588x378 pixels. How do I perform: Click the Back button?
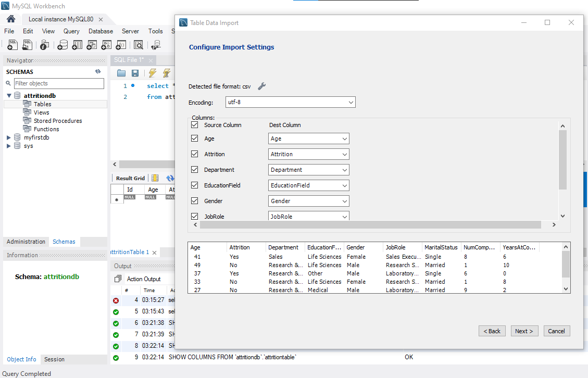[492, 331]
